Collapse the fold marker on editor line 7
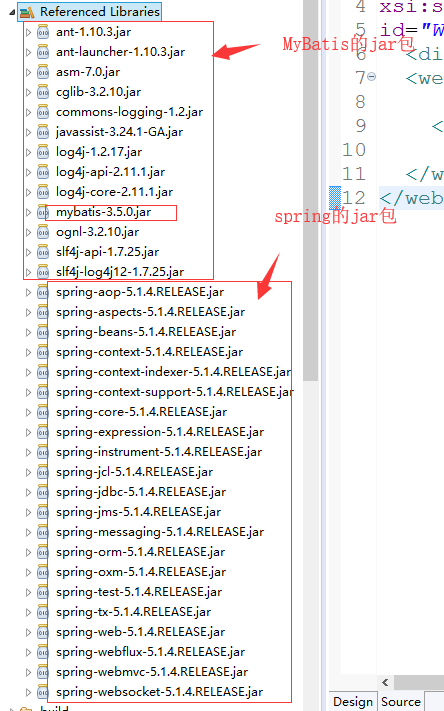Image resolution: width=444 pixels, height=711 pixels. click(x=371, y=77)
